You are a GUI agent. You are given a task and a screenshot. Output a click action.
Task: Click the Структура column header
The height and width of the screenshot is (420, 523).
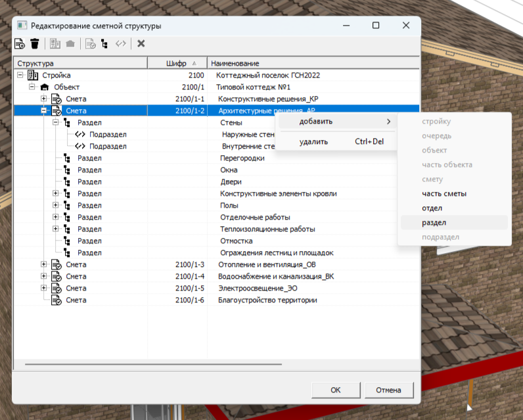point(80,63)
